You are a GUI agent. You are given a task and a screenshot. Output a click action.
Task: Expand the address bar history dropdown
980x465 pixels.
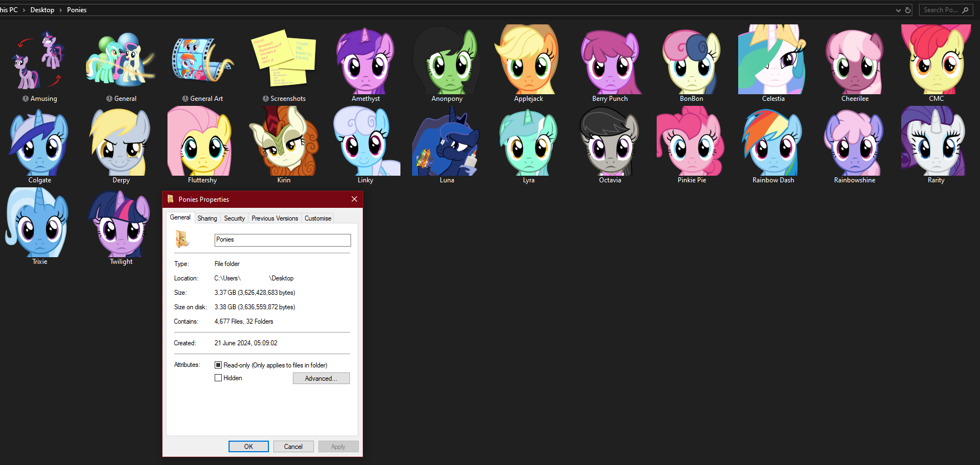898,10
